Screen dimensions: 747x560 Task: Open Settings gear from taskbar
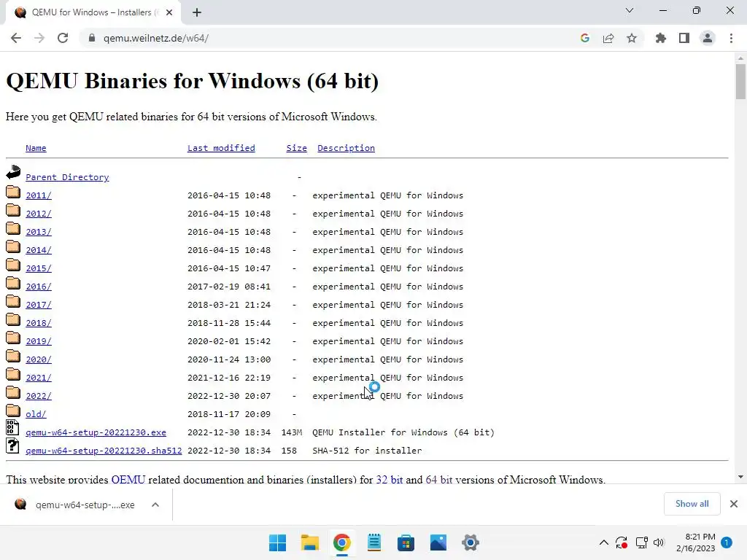coord(471,542)
